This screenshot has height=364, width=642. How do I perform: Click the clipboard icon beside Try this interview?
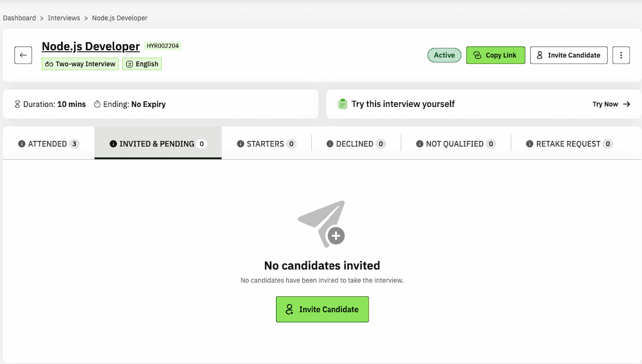(343, 104)
